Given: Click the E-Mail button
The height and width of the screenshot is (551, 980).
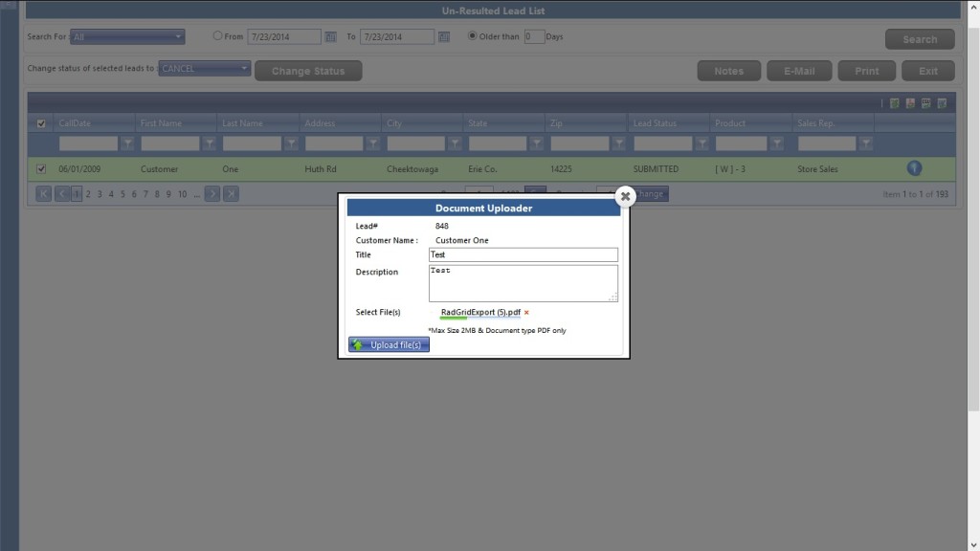Looking at the screenshot, I should (x=799, y=71).
